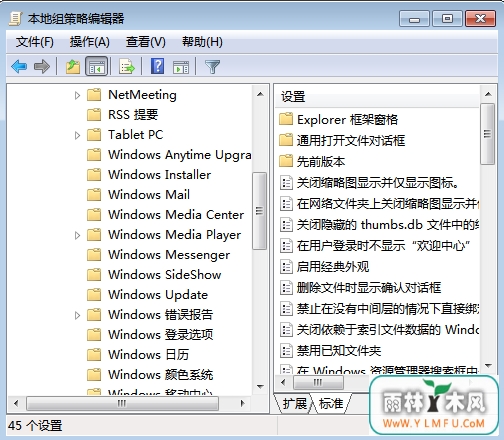Select 在用户登录时不显示欢迎中心 policy
This screenshot has height=440, width=504.
[x=375, y=245]
